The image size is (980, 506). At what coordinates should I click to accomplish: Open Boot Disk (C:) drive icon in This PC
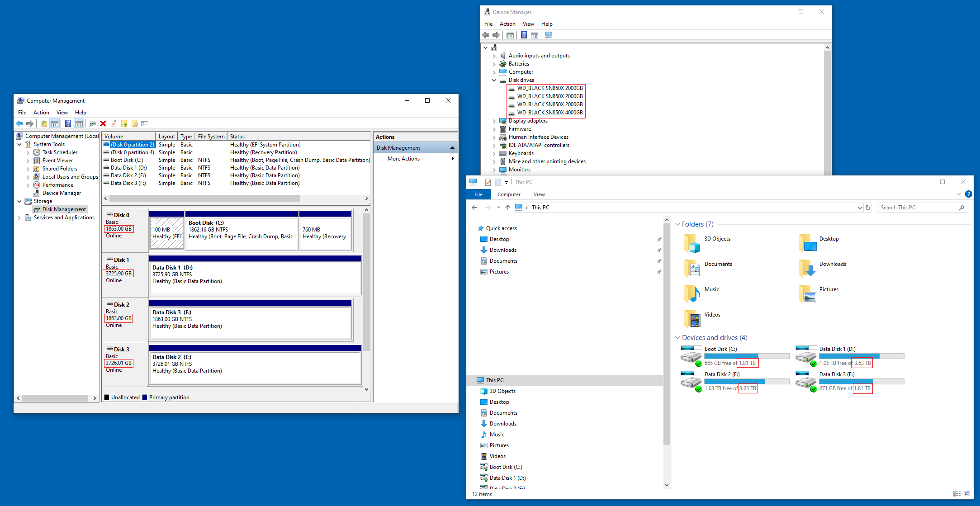tap(691, 356)
